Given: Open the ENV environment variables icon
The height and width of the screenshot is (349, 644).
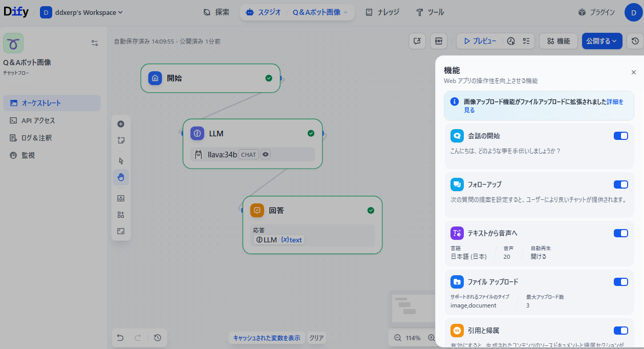Looking at the screenshot, I should click(x=439, y=41).
